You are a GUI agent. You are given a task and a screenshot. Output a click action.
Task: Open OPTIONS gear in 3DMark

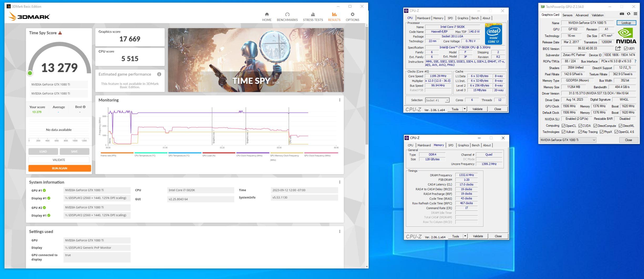pos(352,17)
